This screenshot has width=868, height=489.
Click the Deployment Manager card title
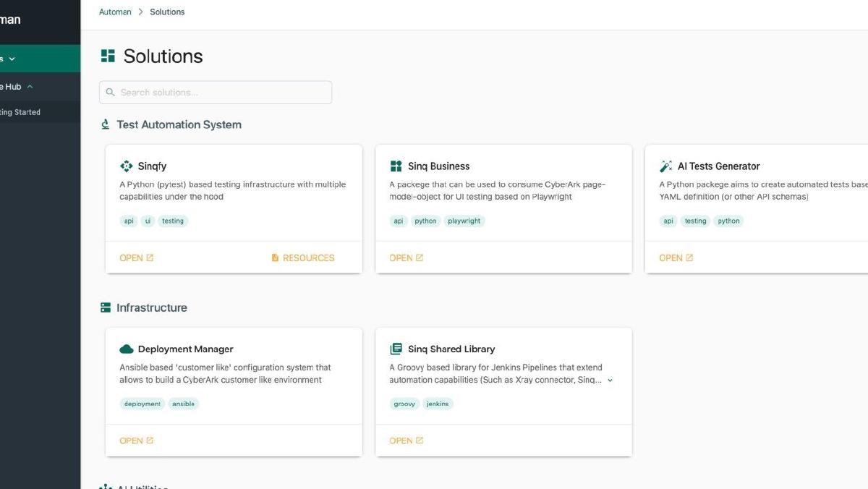pos(186,349)
